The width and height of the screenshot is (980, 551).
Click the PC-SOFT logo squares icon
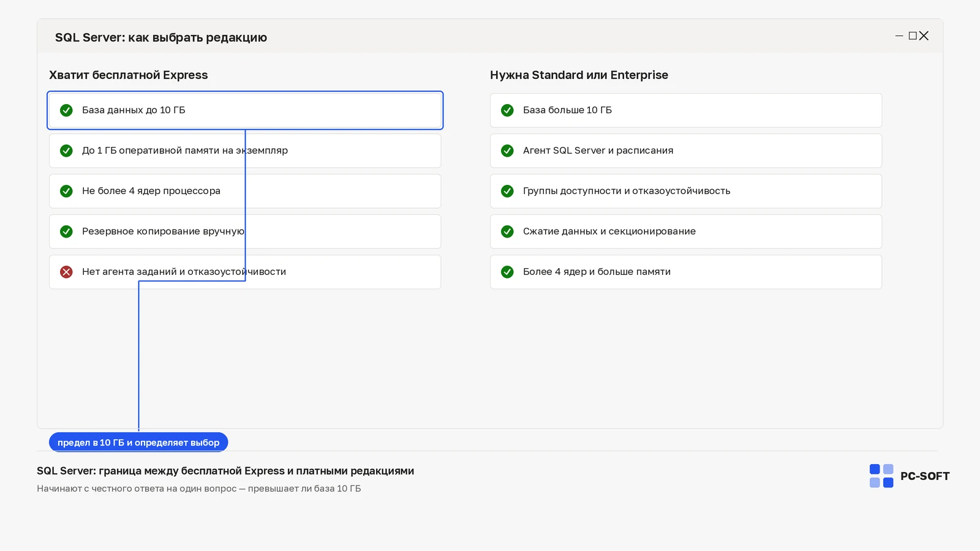coord(881,476)
